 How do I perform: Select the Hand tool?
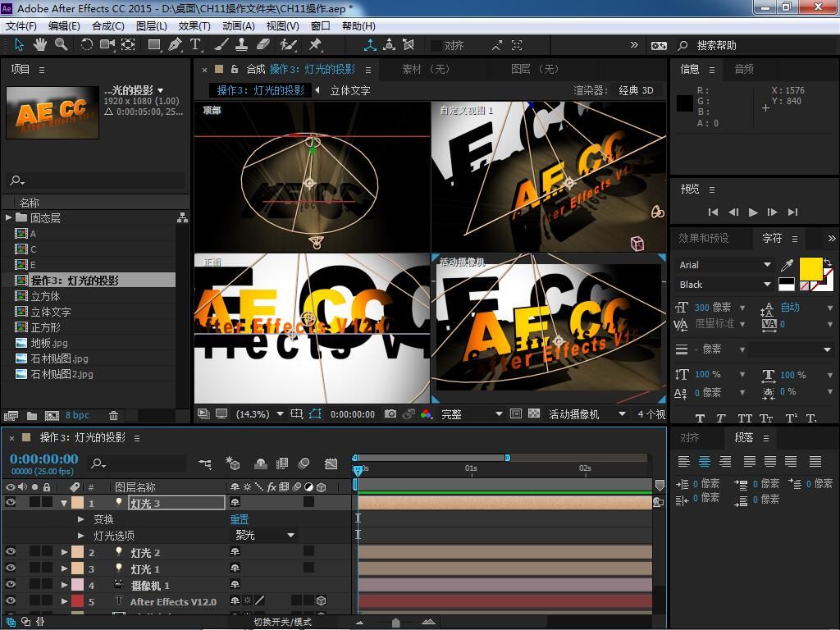click(x=39, y=45)
